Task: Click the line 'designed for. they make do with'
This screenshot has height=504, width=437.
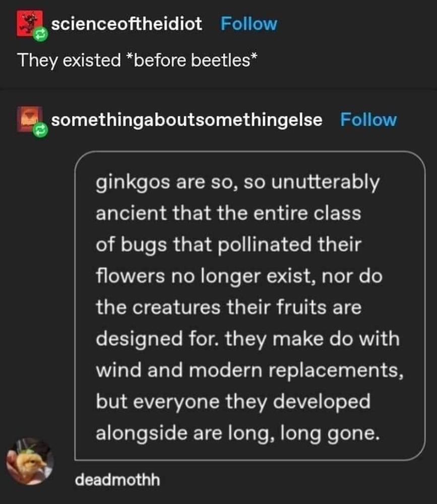Action: tap(247, 339)
